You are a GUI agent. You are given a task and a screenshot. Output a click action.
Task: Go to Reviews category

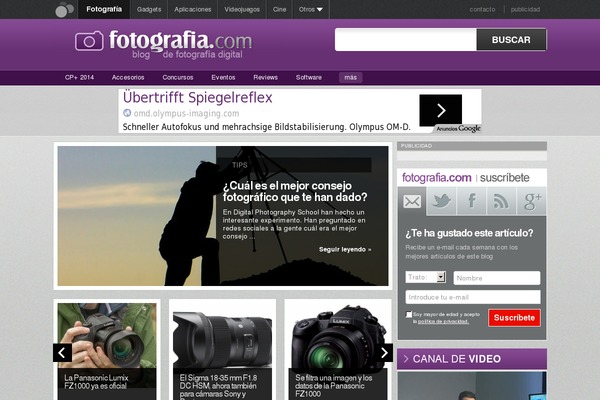(x=265, y=77)
